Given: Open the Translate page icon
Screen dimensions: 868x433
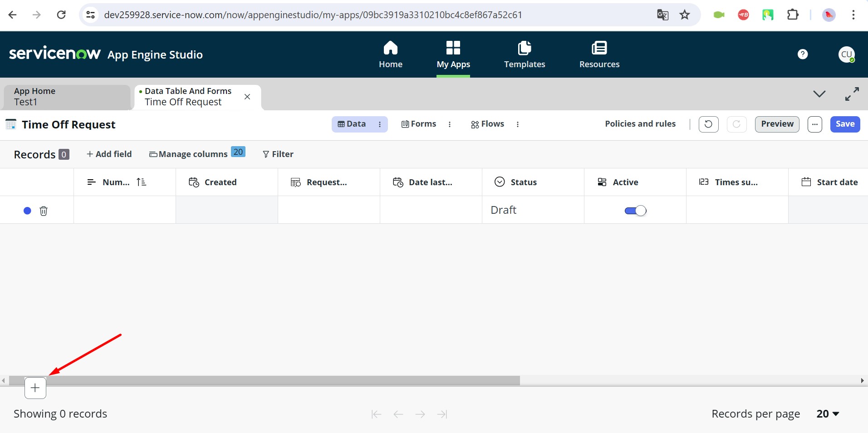Looking at the screenshot, I should 663,15.
